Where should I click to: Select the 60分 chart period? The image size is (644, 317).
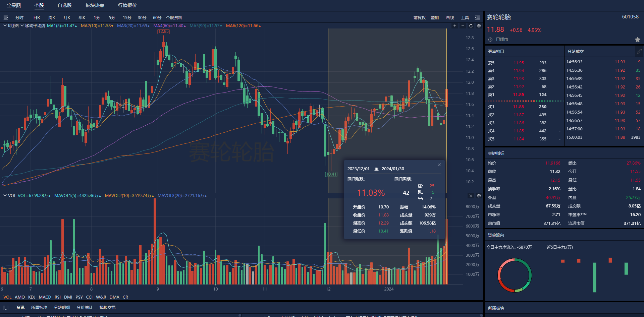click(x=157, y=18)
